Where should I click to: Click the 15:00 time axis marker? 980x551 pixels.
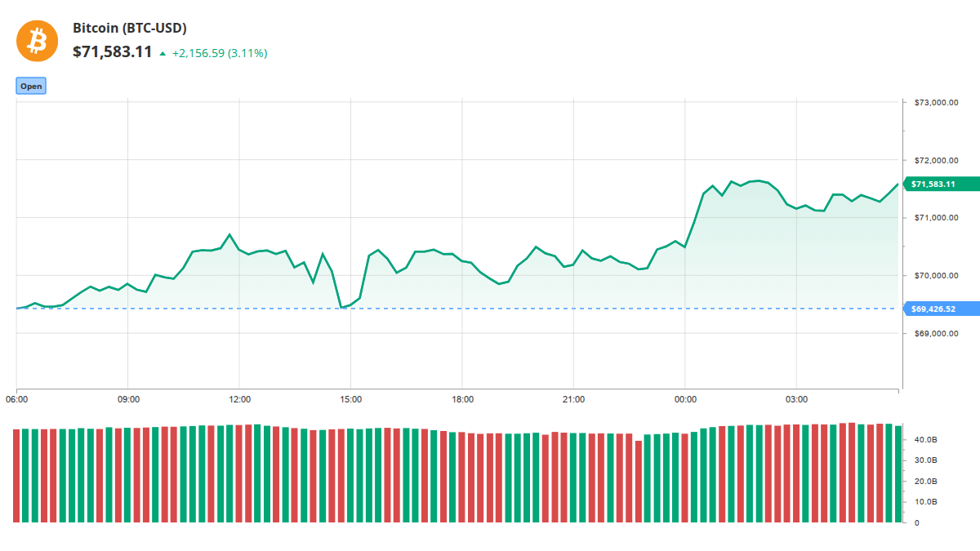(x=350, y=399)
